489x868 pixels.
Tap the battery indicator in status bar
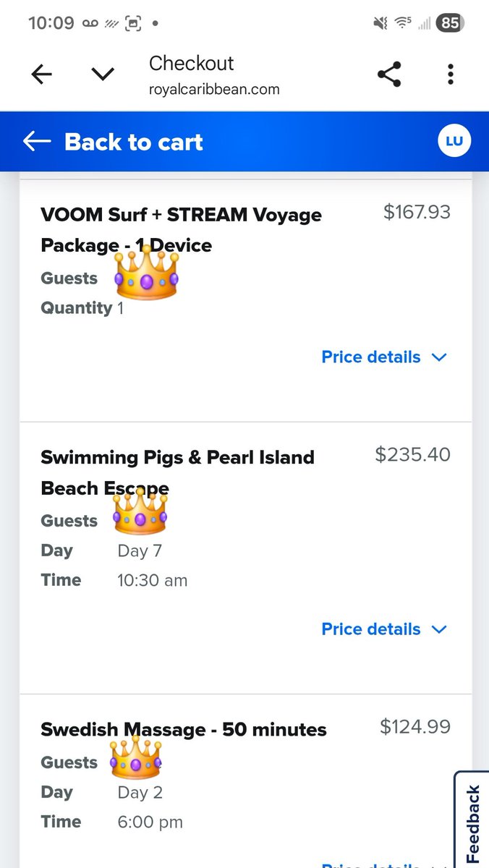click(x=451, y=23)
